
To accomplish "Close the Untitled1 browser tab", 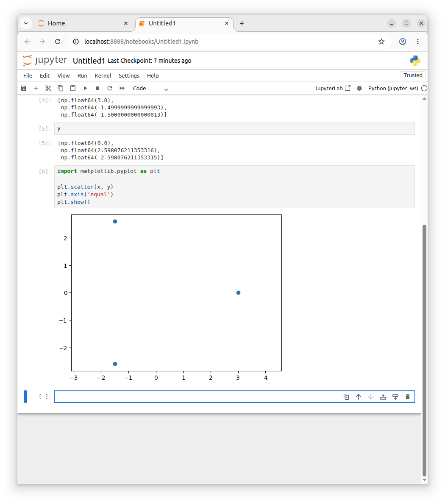I will click(226, 23).
